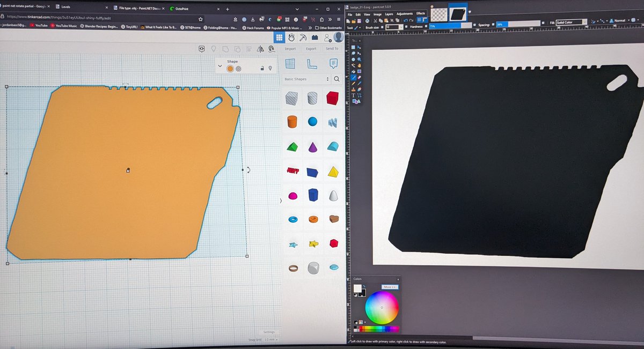
Task: Click the color wheel in Colors window
Action: point(382,307)
